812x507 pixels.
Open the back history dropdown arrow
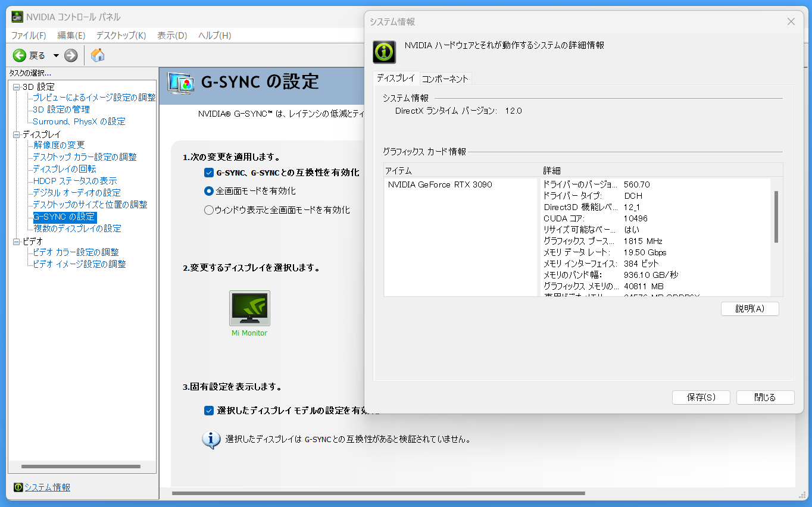tap(56, 55)
